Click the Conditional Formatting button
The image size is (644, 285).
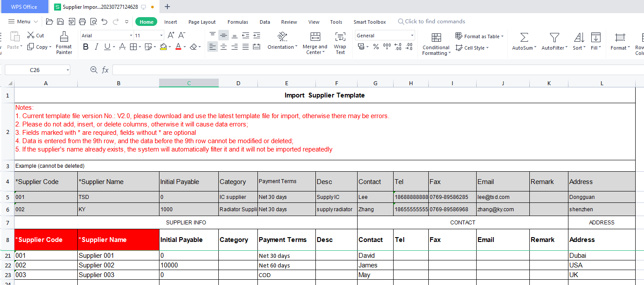click(x=436, y=44)
